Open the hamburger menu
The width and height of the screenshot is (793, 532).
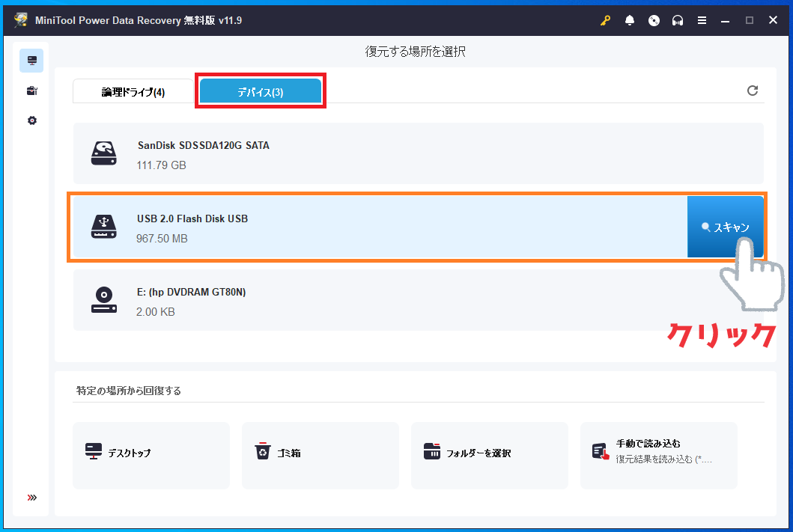click(x=702, y=20)
